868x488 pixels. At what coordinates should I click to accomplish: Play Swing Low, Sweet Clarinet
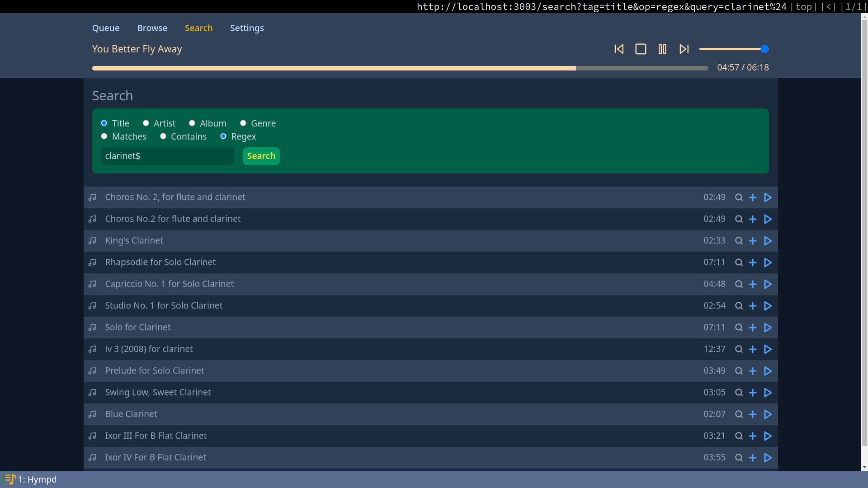(x=768, y=393)
